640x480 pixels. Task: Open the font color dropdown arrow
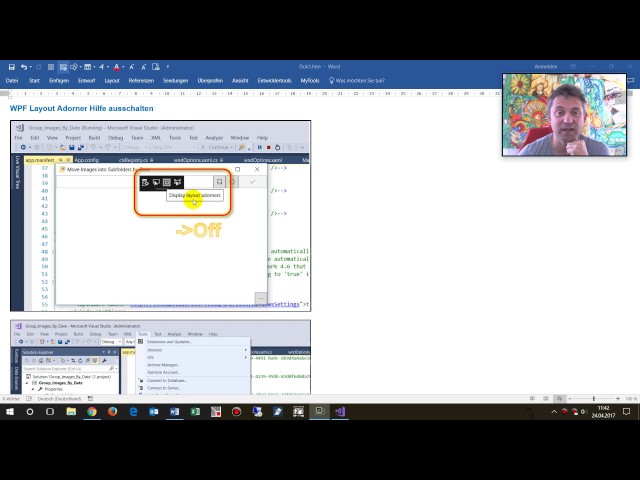click(x=123, y=67)
